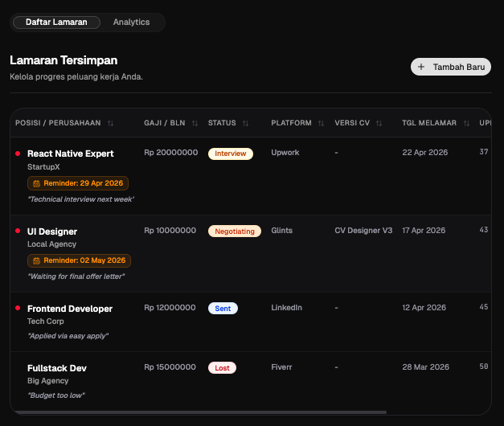Click the Local Agency company name

(x=51, y=244)
